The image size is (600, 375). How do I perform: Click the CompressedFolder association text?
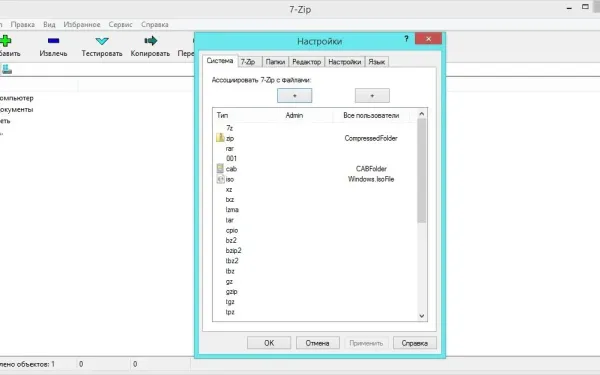(371, 138)
